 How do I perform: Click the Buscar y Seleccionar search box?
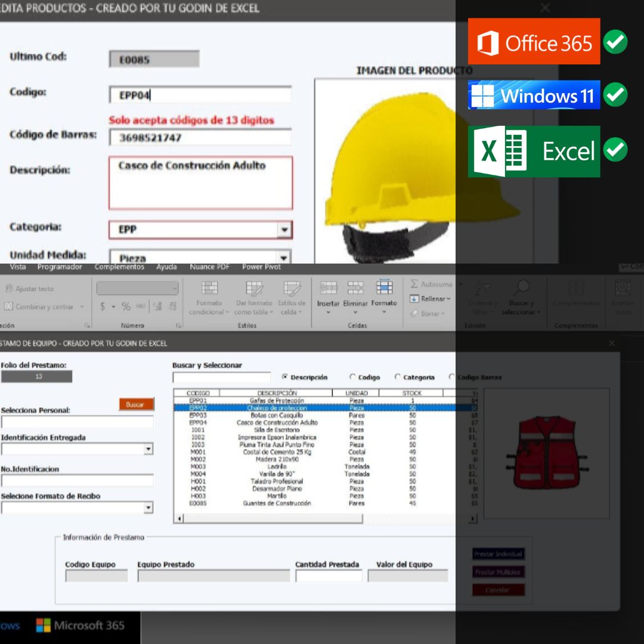pyautogui.click(x=222, y=377)
